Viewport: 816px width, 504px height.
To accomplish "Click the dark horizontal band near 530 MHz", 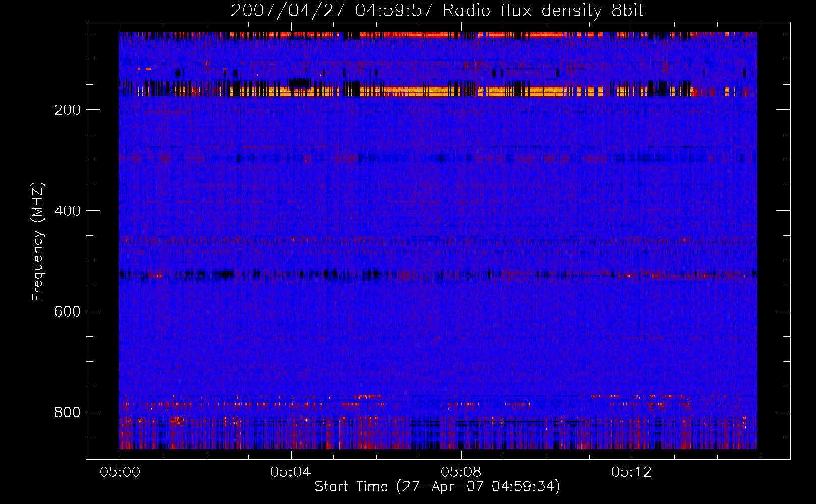I will (x=438, y=275).
